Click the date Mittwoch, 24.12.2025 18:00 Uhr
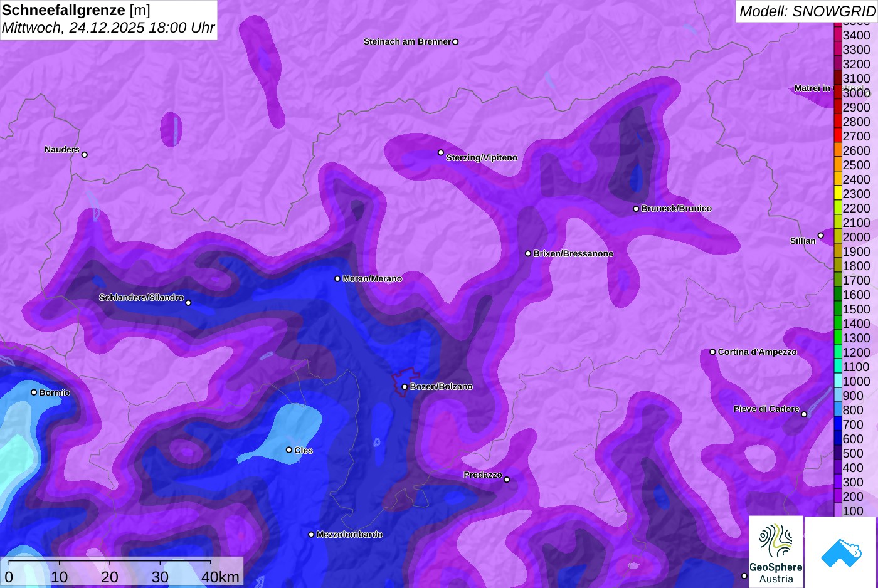The width and height of the screenshot is (878, 588). [x=108, y=28]
